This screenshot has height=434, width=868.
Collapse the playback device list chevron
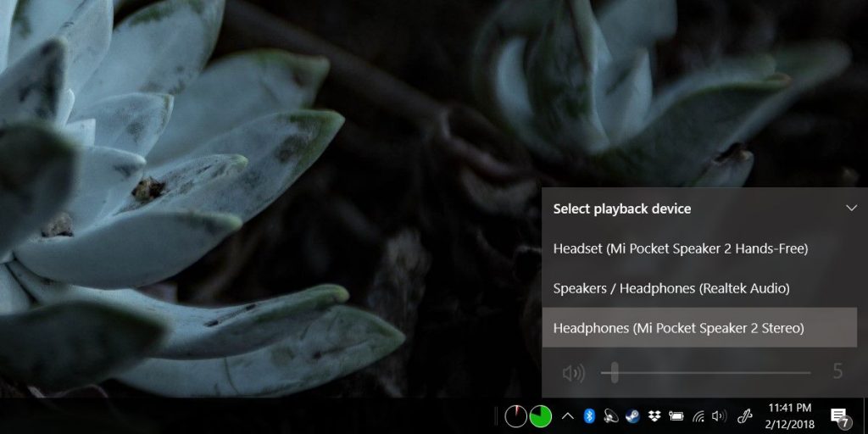pyautogui.click(x=852, y=209)
